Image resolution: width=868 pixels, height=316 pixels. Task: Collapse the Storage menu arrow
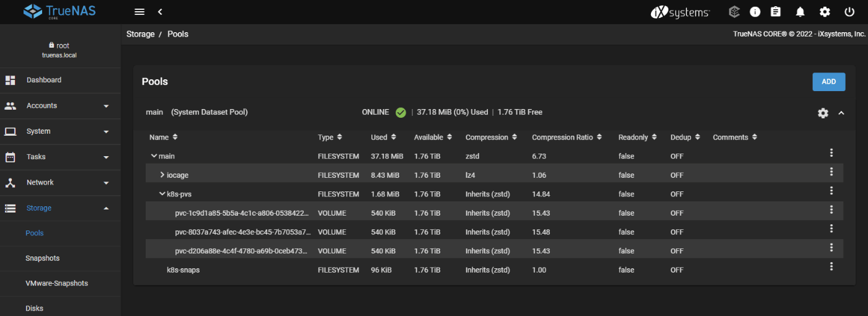tap(106, 208)
